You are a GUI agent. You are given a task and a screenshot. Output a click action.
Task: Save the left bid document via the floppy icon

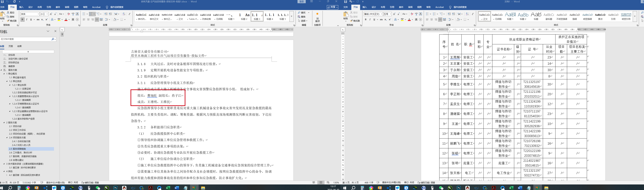[2, 2]
